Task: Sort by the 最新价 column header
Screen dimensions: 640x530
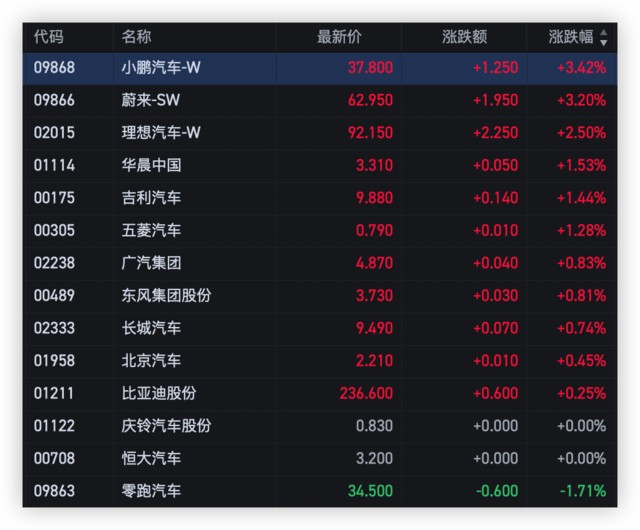Action: (x=339, y=37)
